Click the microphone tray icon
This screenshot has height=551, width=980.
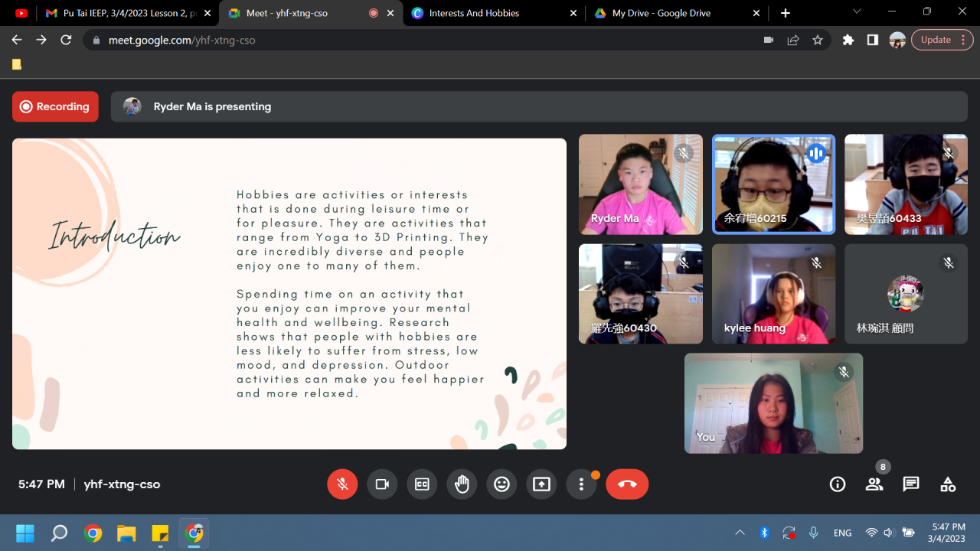(813, 533)
